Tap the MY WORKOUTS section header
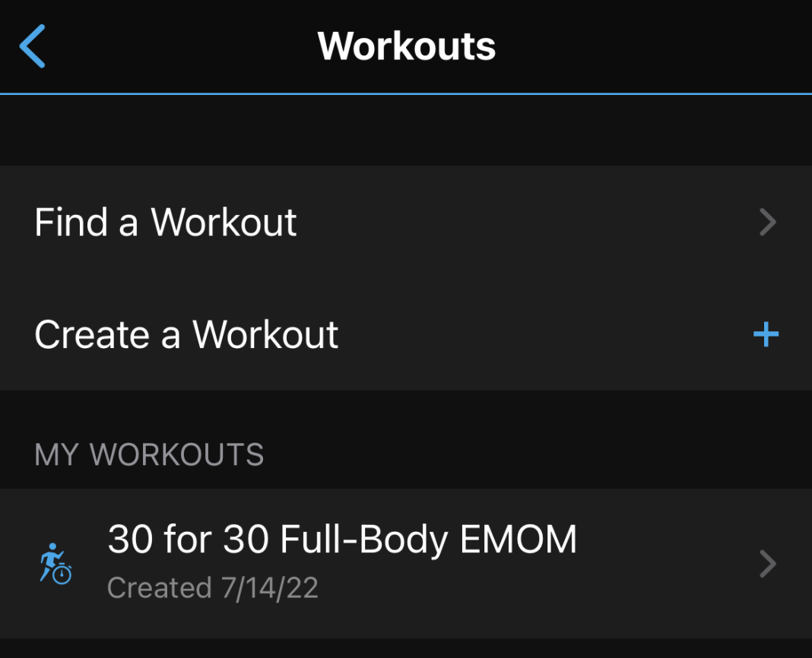The width and height of the screenshot is (812, 658). 149,454
